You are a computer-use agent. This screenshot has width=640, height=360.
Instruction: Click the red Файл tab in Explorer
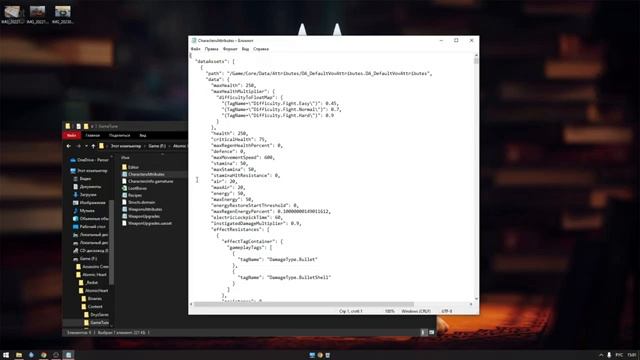(x=71, y=136)
